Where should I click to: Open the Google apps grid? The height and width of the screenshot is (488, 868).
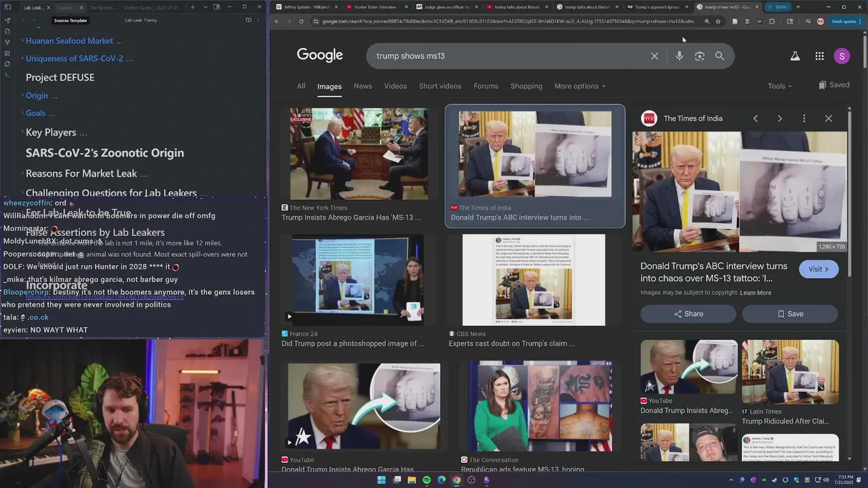tap(819, 56)
